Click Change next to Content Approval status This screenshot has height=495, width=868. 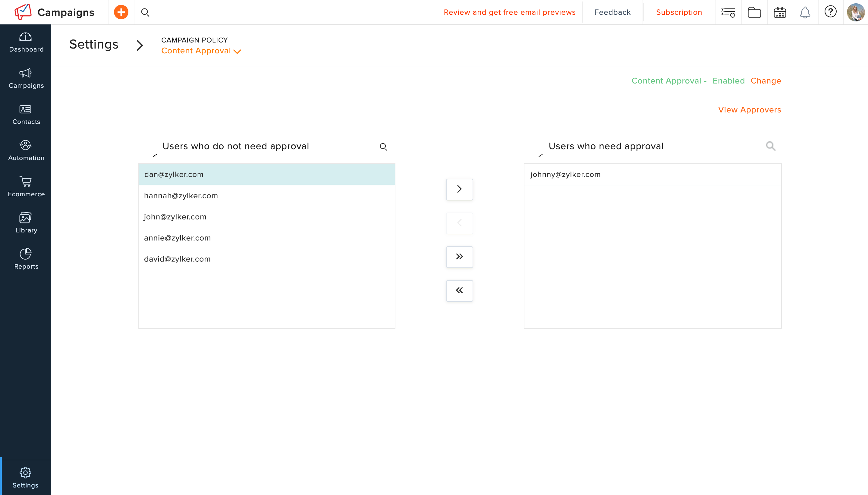(x=765, y=81)
